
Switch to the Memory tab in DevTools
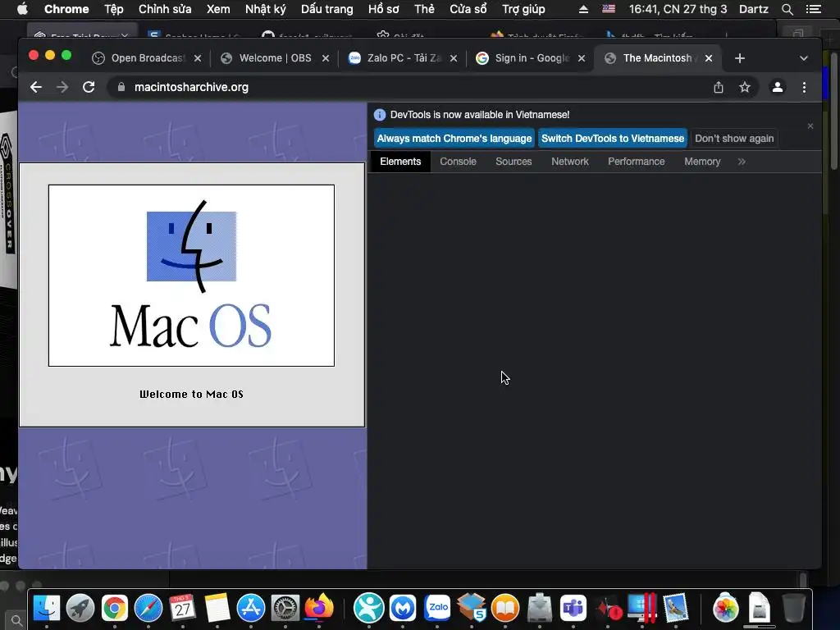click(702, 162)
